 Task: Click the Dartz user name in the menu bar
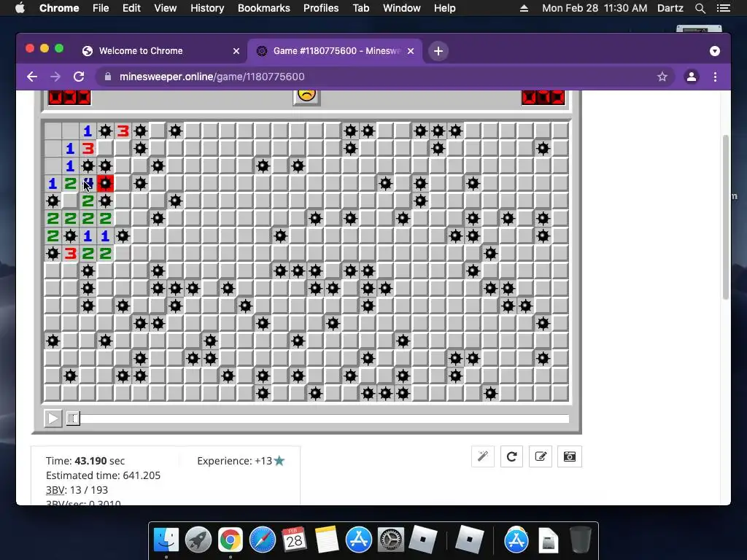click(670, 8)
